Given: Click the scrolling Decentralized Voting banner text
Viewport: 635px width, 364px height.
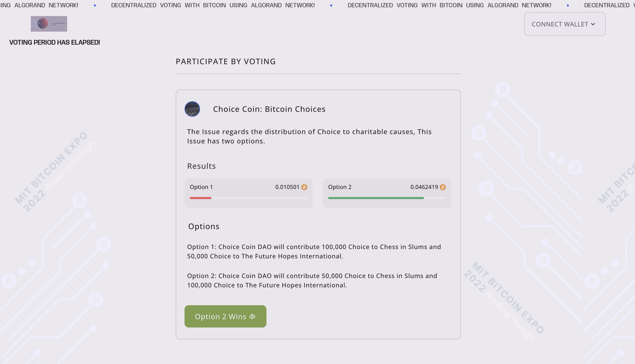Looking at the screenshot, I should coord(213,5).
